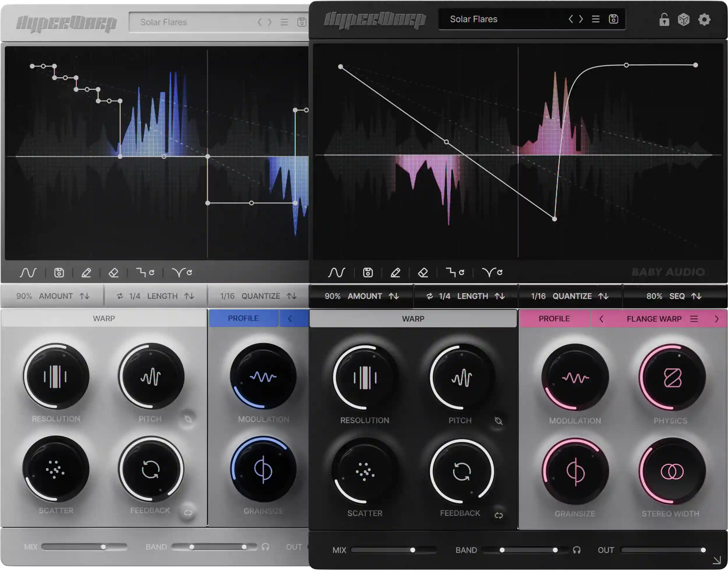Switch to previous profile before FLANGE WARP
The width and height of the screenshot is (728, 570).
601,319
